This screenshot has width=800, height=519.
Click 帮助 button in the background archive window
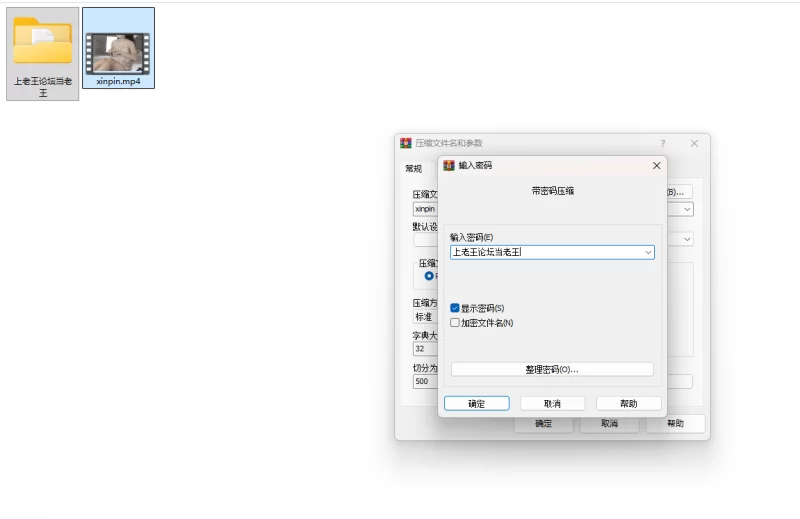click(675, 424)
